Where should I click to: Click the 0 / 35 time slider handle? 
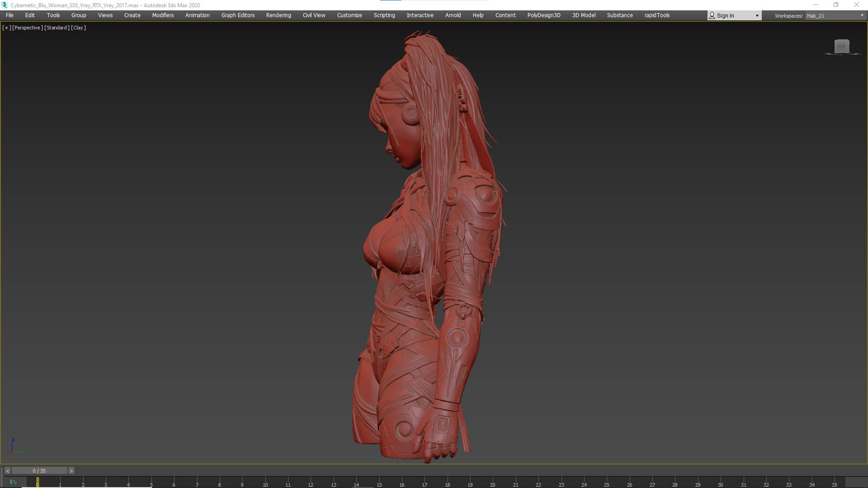(39, 471)
